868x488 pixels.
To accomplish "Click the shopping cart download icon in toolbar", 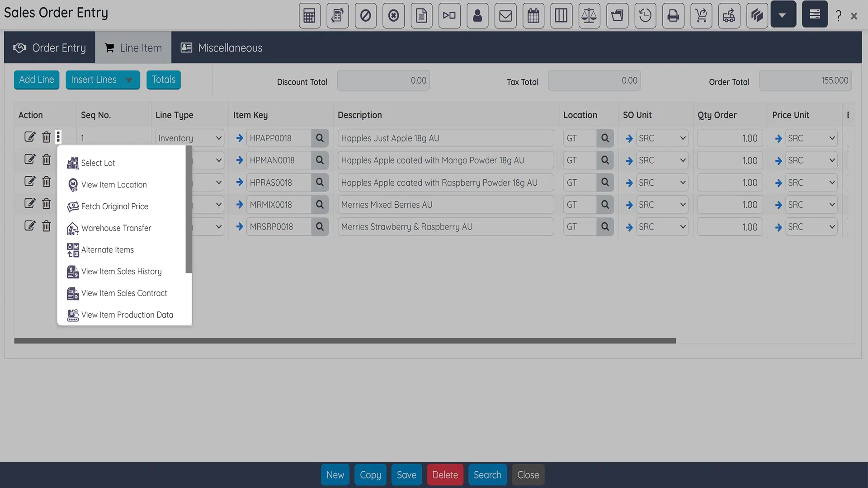I will click(701, 16).
